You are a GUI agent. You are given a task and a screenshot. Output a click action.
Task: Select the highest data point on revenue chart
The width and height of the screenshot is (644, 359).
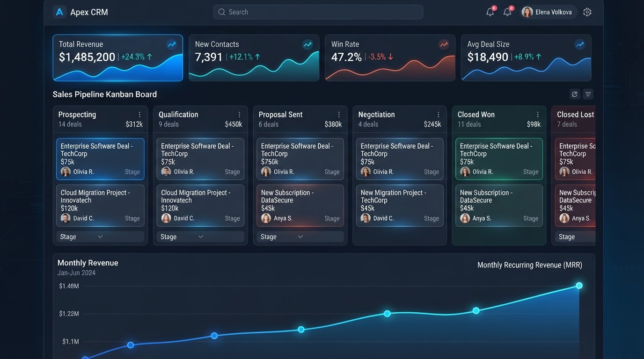coord(579,286)
